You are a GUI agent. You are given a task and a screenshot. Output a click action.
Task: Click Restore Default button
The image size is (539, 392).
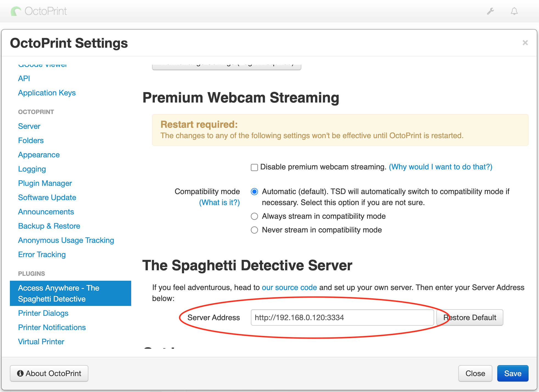[x=470, y=317]
